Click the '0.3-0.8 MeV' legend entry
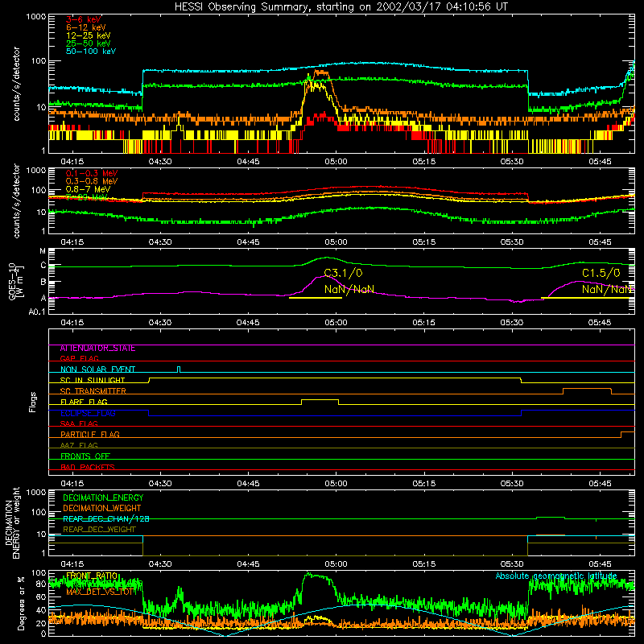The image size is (644, 644). tap(92, 181)
